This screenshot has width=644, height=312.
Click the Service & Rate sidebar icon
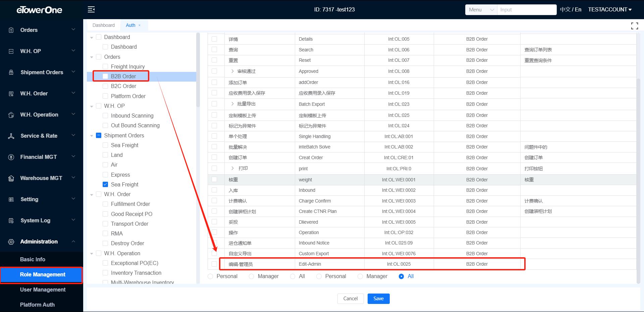point(11,136)
